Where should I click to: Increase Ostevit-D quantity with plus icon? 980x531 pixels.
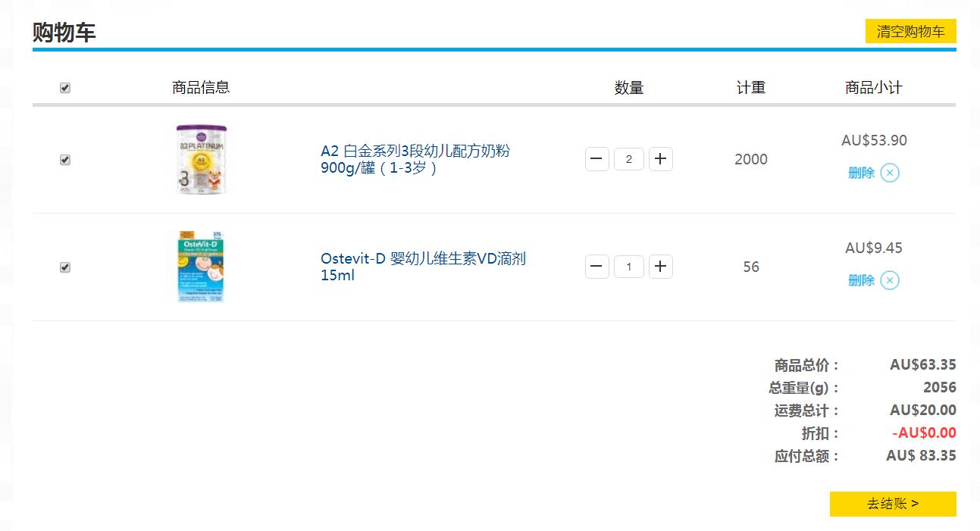click(x=660, y=267)
